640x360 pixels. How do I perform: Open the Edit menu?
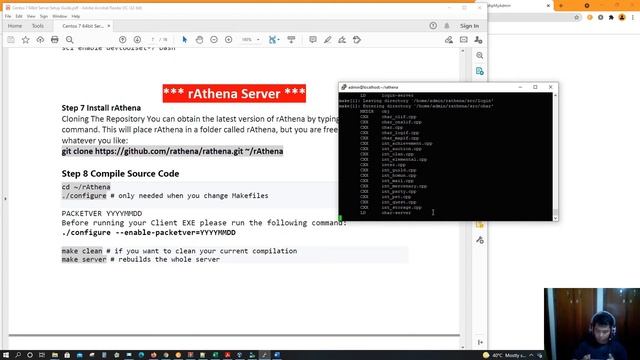click(19, 16)
